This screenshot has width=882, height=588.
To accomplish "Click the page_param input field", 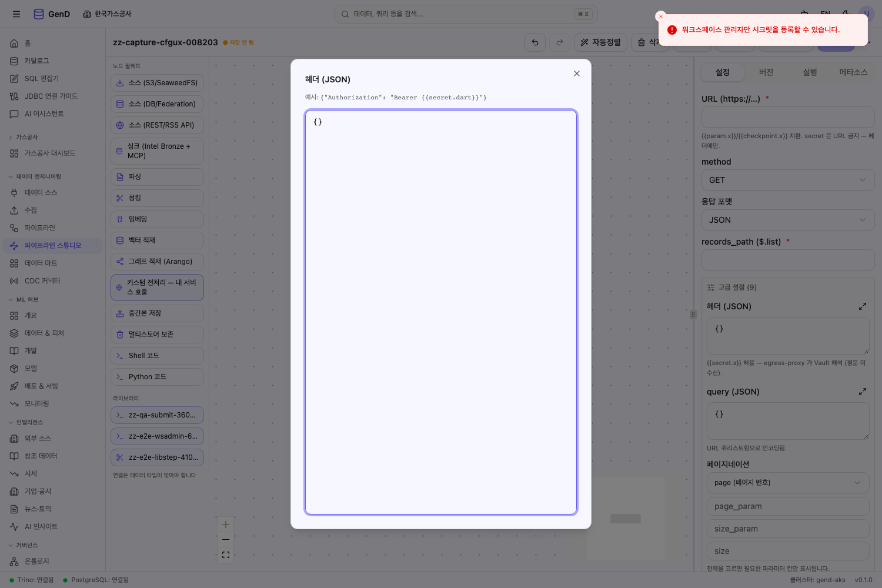I will [x=788, y=506].
